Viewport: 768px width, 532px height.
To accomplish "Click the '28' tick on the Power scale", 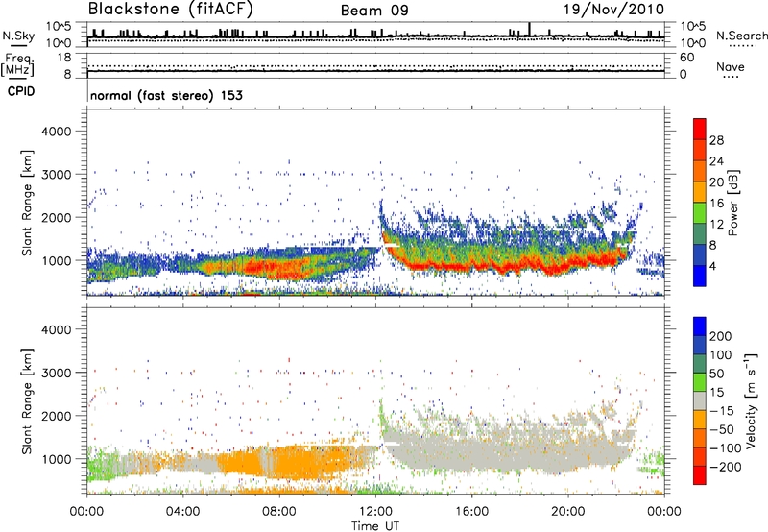I will (716, 140).
